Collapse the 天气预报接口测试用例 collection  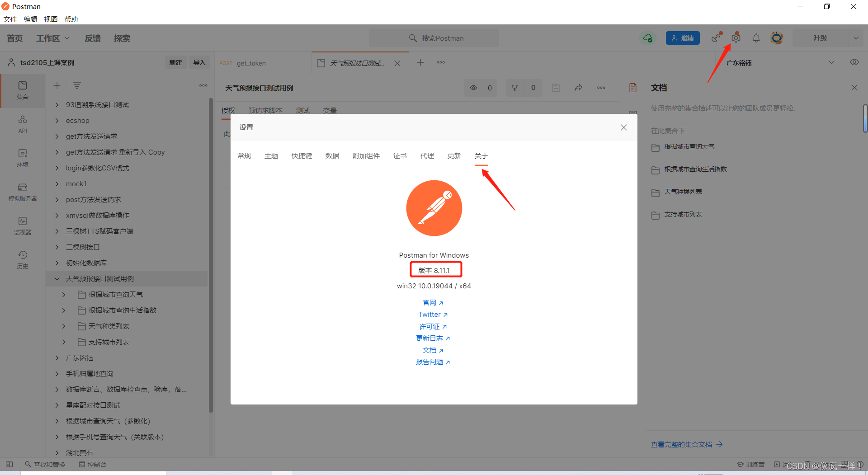[57, 278]
